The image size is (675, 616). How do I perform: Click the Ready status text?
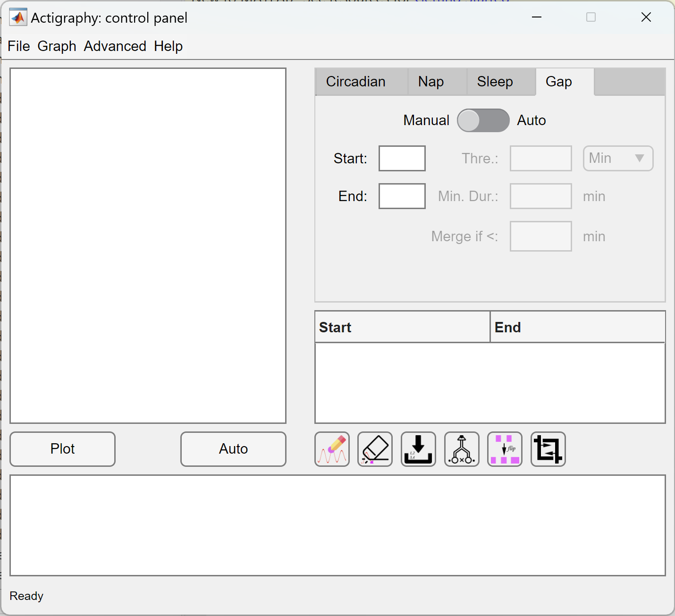click(26, 596)
